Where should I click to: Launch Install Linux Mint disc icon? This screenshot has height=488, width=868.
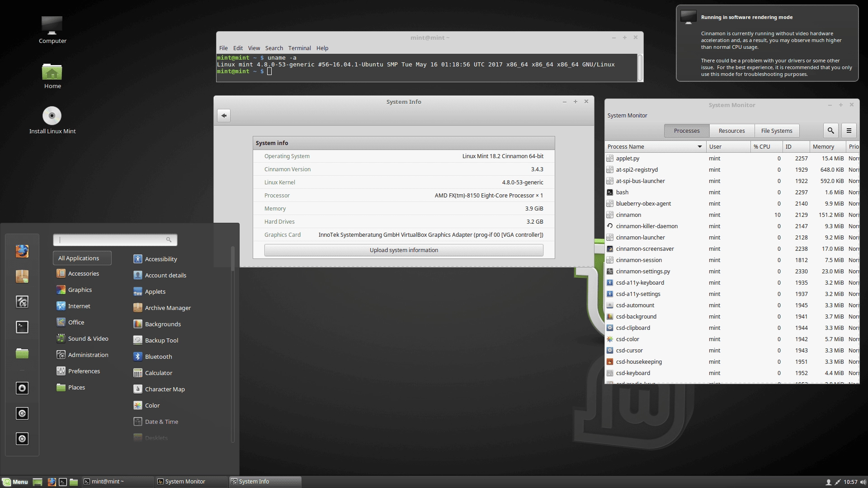tap(52, 120)
